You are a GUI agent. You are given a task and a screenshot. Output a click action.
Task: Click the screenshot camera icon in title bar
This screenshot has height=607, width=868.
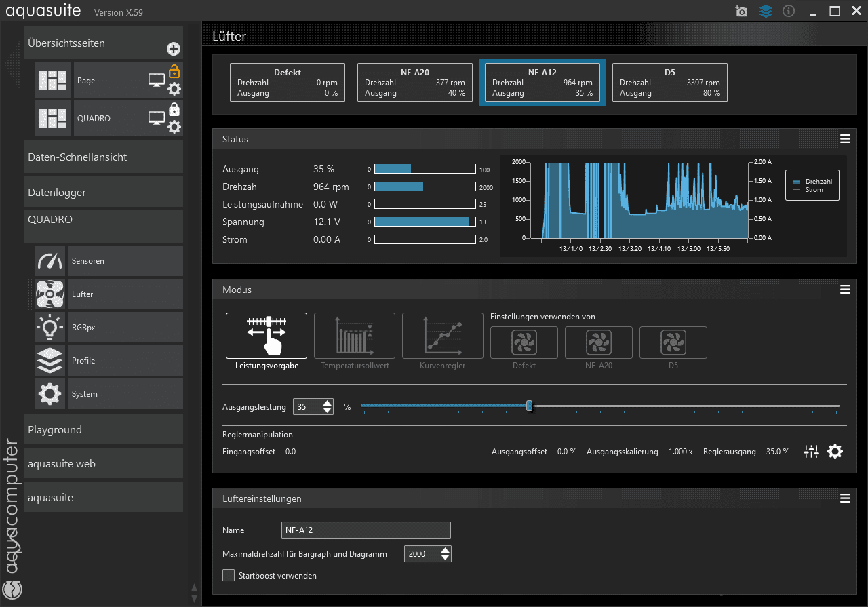[x=741, y=12]
